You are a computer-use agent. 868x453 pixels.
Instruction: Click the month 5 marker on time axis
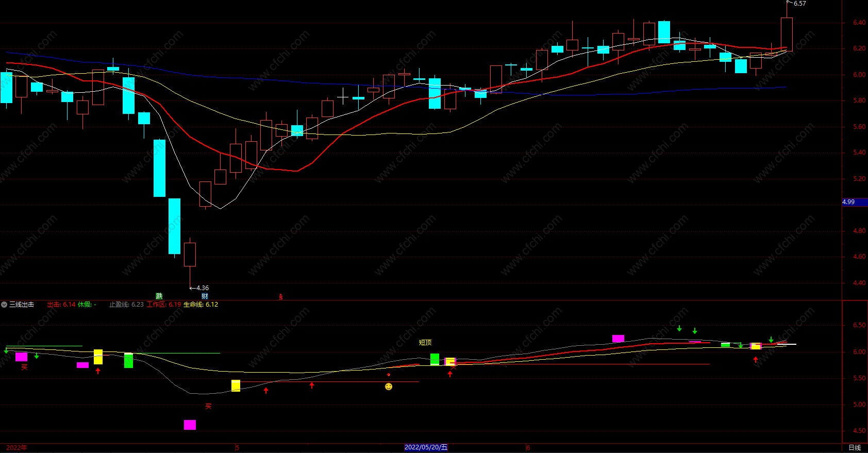click(238, 447)
